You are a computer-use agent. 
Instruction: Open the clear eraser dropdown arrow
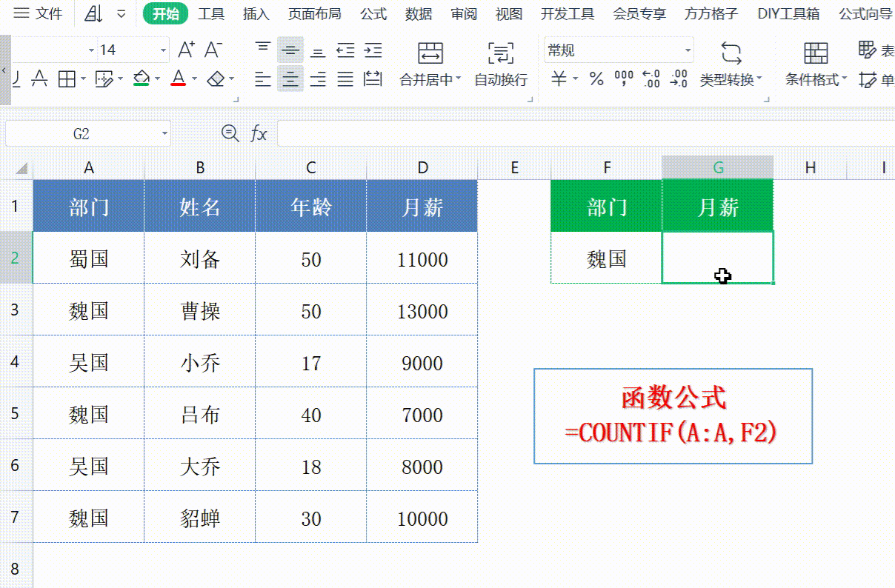click(232, 78)
